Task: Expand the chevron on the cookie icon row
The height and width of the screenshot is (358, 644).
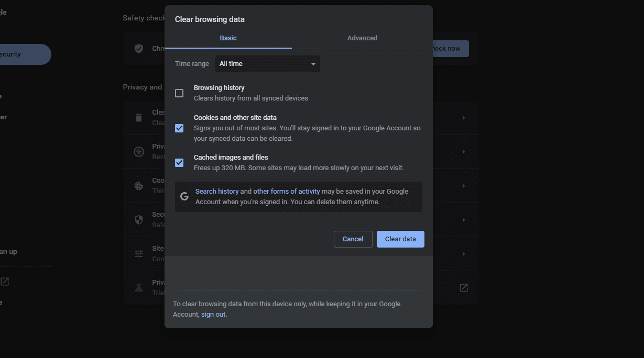Action: (x=464, y=186)
